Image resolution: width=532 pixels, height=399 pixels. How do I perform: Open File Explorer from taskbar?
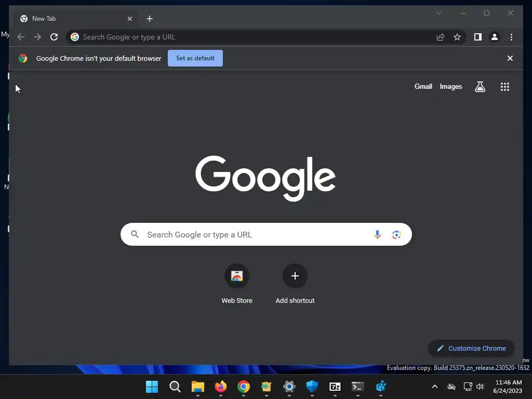point(198,387)
